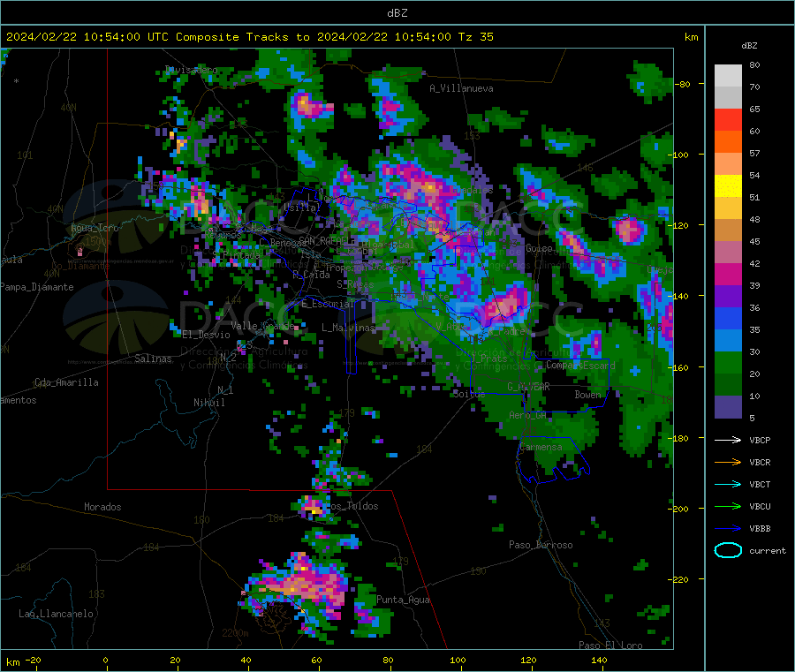The image size is (795, 672).
Task: Click the '2200m' elevation label near bottom
Action: point(235,633)
